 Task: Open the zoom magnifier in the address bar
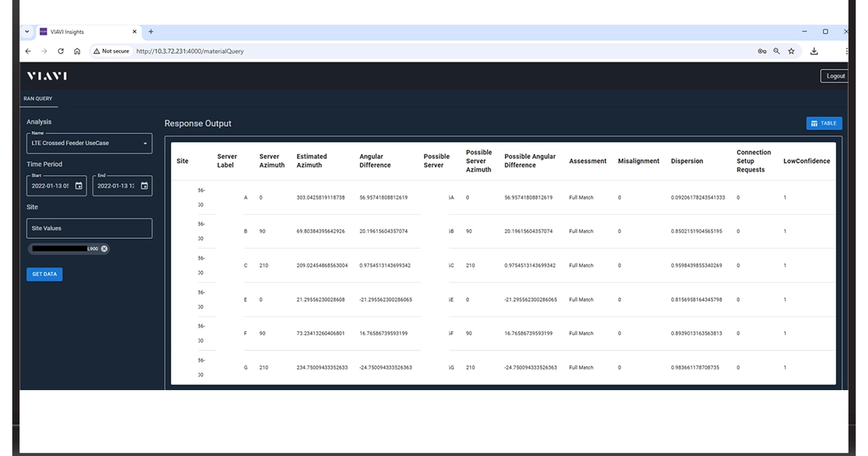pyautogui.click(x=776, y=51)
